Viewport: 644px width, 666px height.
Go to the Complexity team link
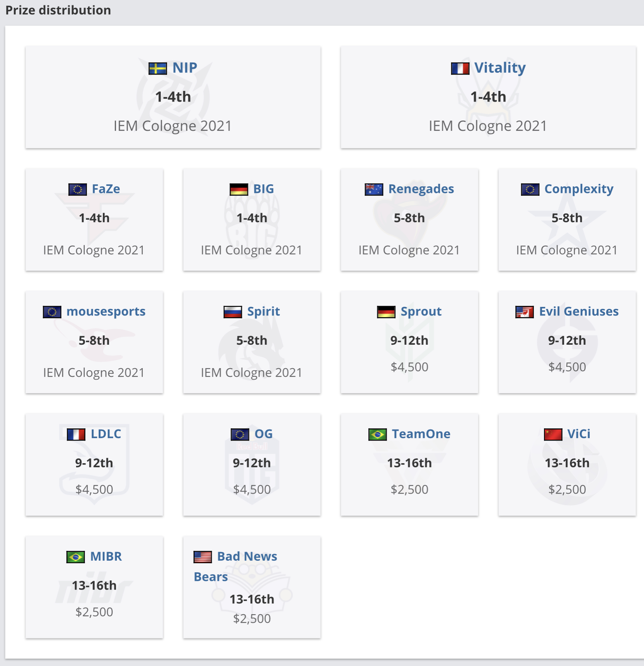(x=579, y=189)
